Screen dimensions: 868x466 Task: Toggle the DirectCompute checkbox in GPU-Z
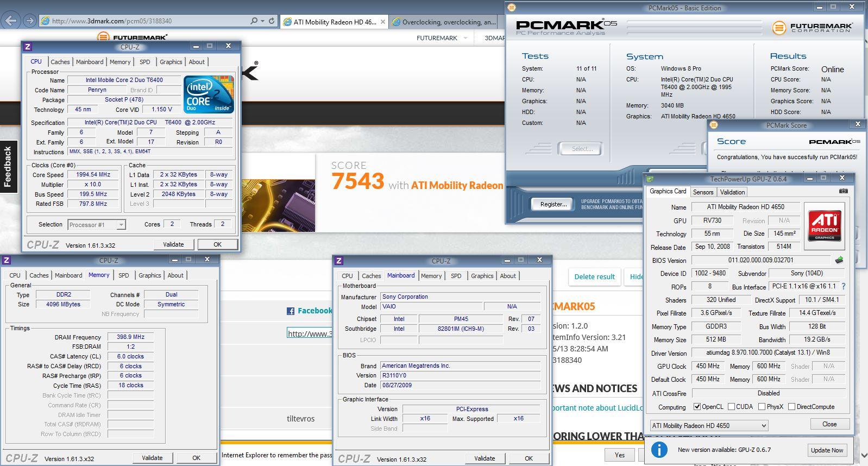pyautogui.click(x=791, y=407)
